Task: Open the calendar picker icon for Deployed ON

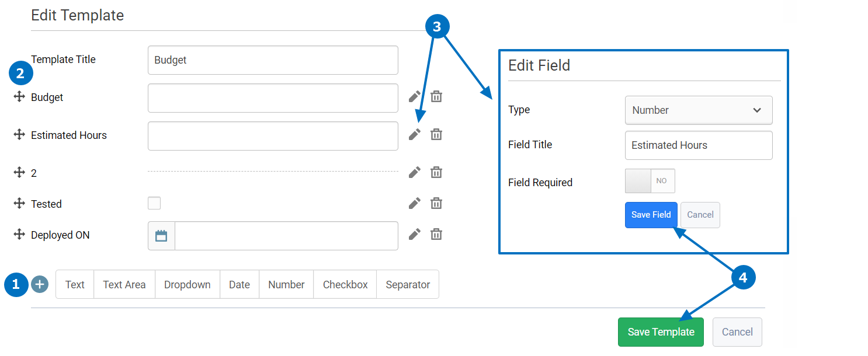Action: point(161,236)
